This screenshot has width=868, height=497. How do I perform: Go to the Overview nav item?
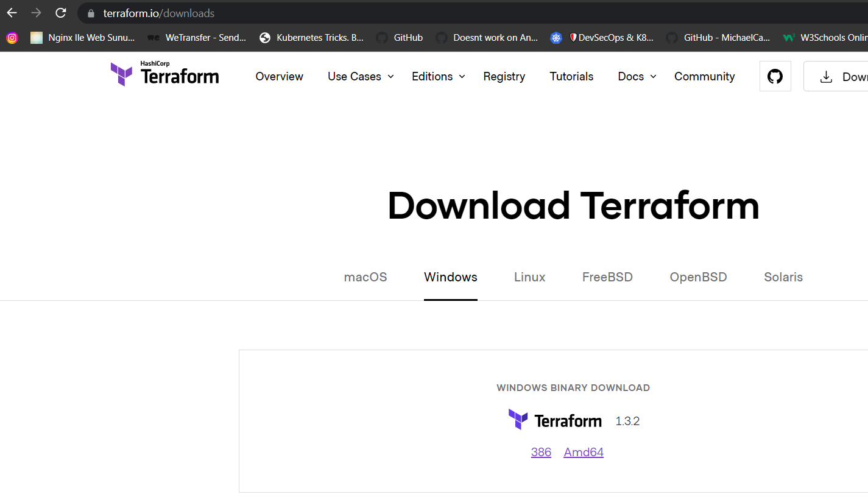click(280, 77)
